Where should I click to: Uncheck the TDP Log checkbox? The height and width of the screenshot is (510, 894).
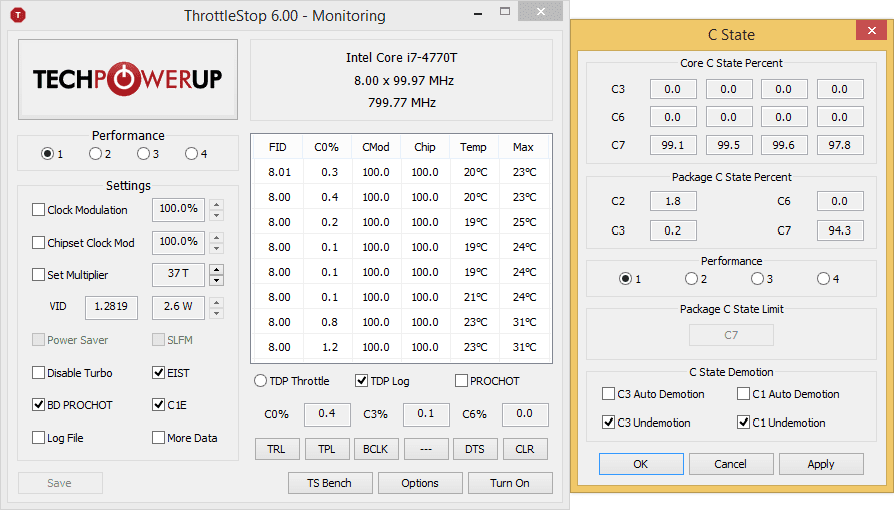(x=361, y=381)
